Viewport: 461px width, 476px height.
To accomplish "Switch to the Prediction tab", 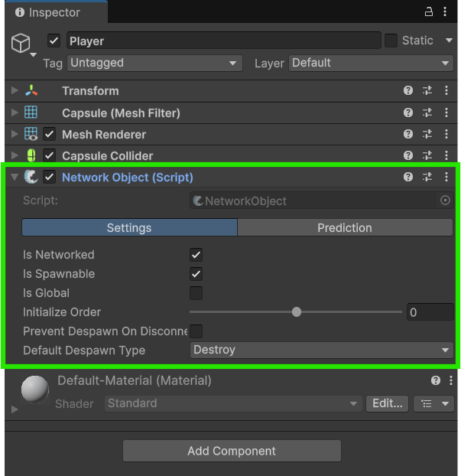I will [x=345, y=228].
